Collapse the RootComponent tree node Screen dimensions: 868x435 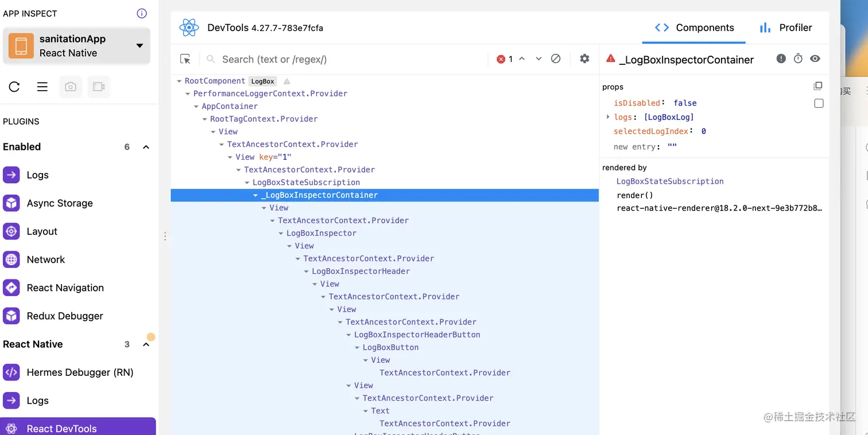click(x=179, y=81)
